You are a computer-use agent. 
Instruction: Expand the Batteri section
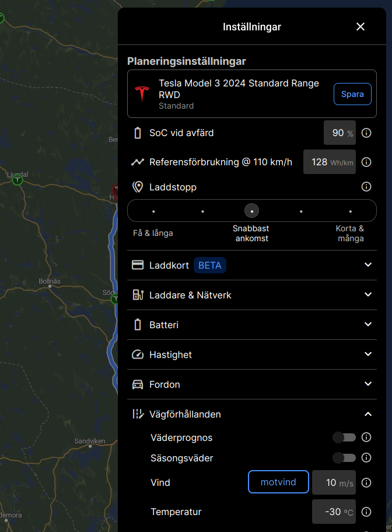coord(368,324)
